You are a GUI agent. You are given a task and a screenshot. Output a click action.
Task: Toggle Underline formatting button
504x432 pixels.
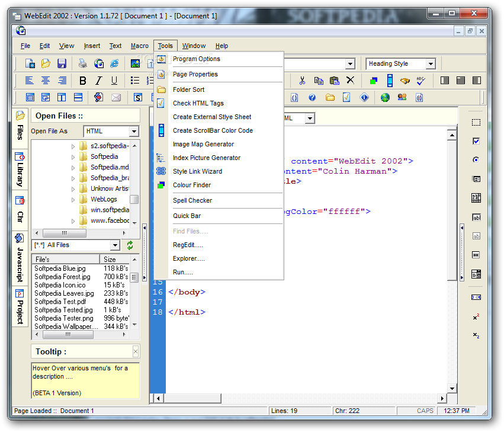click(114, 81)
